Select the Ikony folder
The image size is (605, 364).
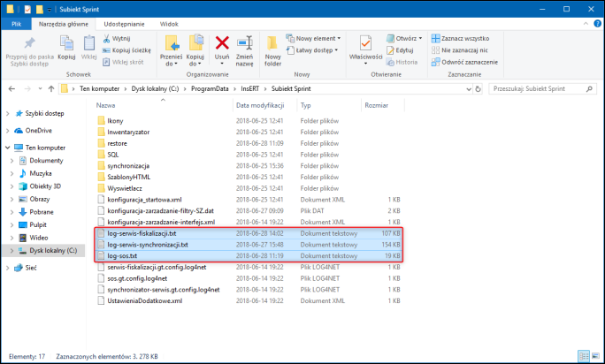pos(115,121)
